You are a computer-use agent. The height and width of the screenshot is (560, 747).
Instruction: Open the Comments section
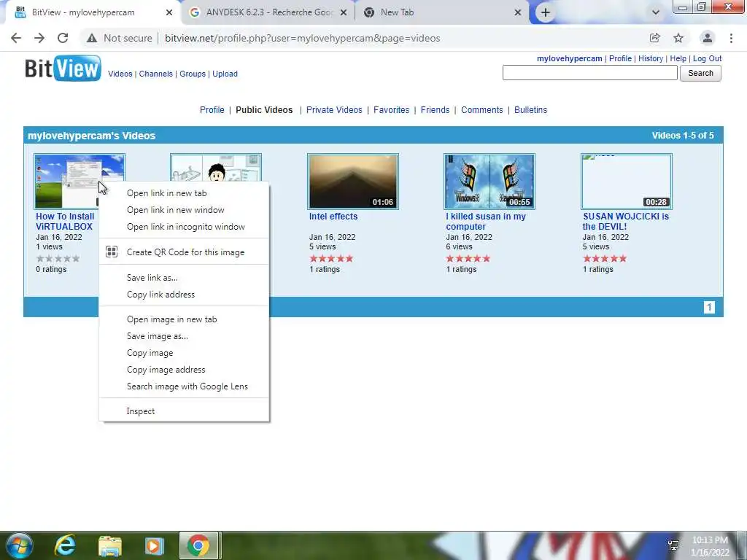(x=481, y=110)
